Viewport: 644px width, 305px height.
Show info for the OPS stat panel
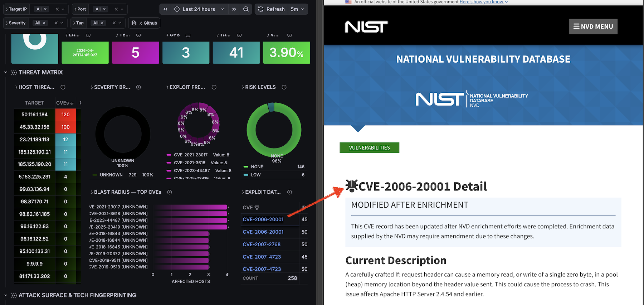(x=188, y=35)
